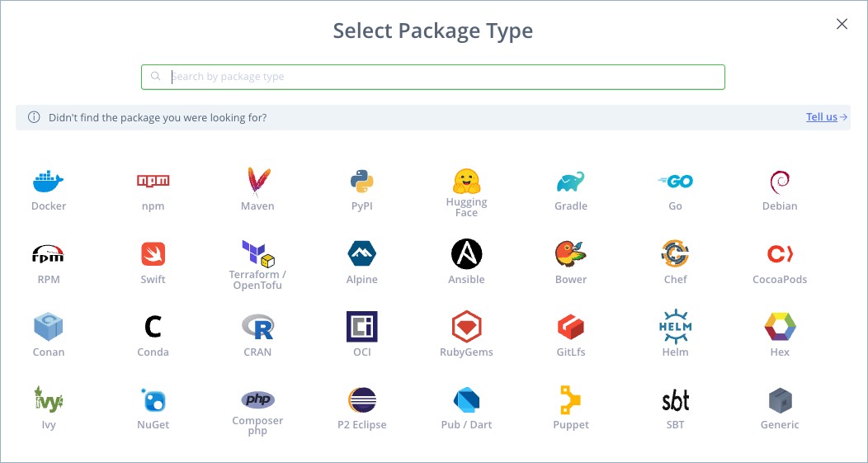Choose the Conan cube icon
Viewport: 868px width, 463px height.
(x=49, y=327)
